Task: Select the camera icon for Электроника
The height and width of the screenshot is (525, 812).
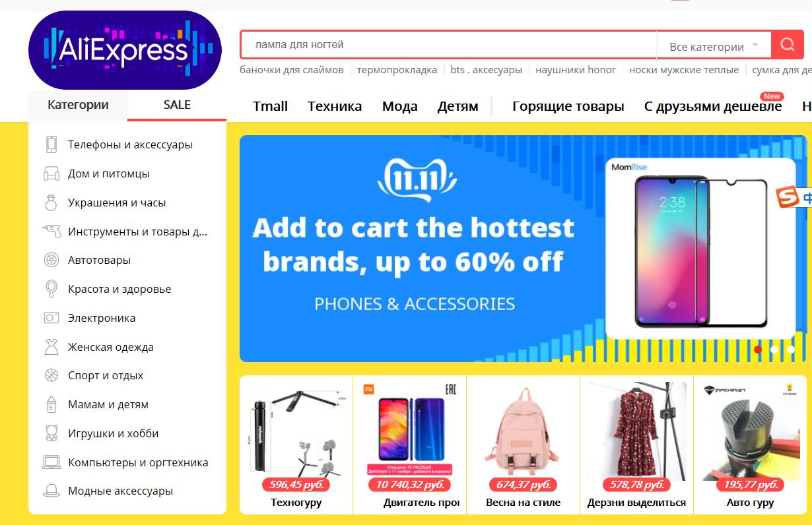Action: pos(51,318)
